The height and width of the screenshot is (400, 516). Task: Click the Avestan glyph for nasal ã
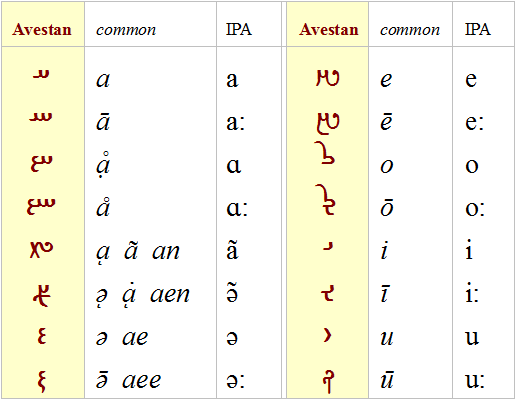[x=41, y=250]
